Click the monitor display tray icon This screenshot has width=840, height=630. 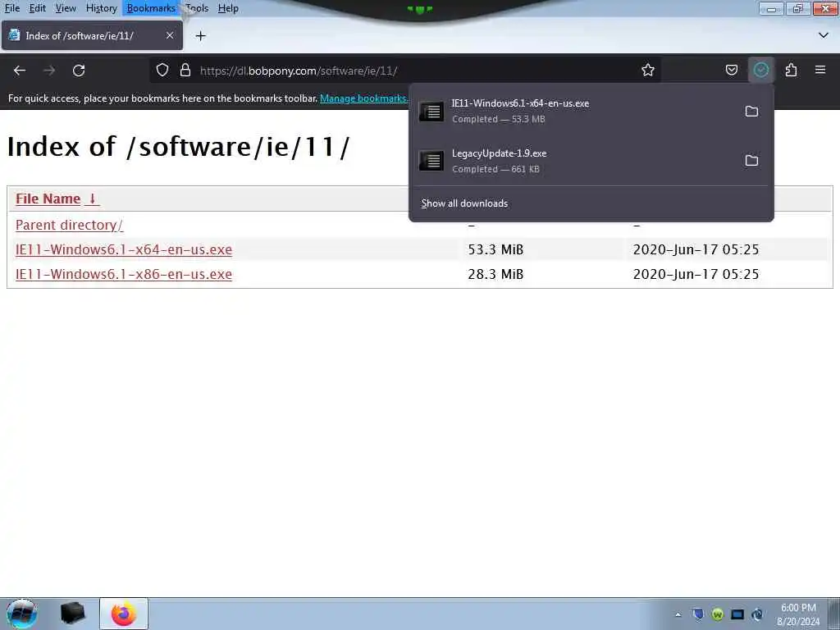coord(737,614)
